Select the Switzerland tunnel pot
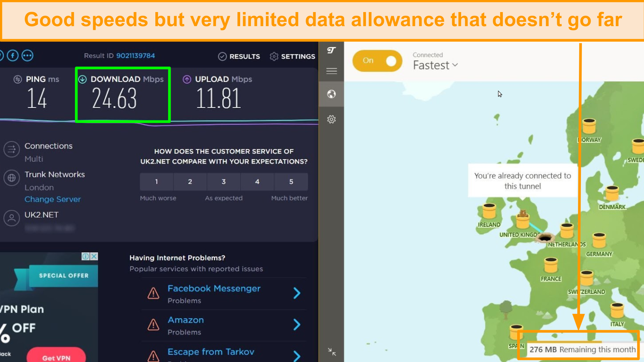Image resolution: width=644 pixels, height=362 pixels. point(587,279)
